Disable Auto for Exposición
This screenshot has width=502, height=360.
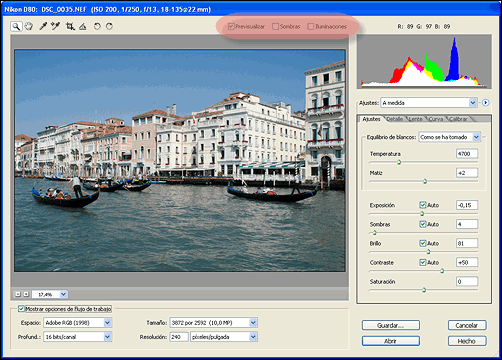tap(423, 205)
